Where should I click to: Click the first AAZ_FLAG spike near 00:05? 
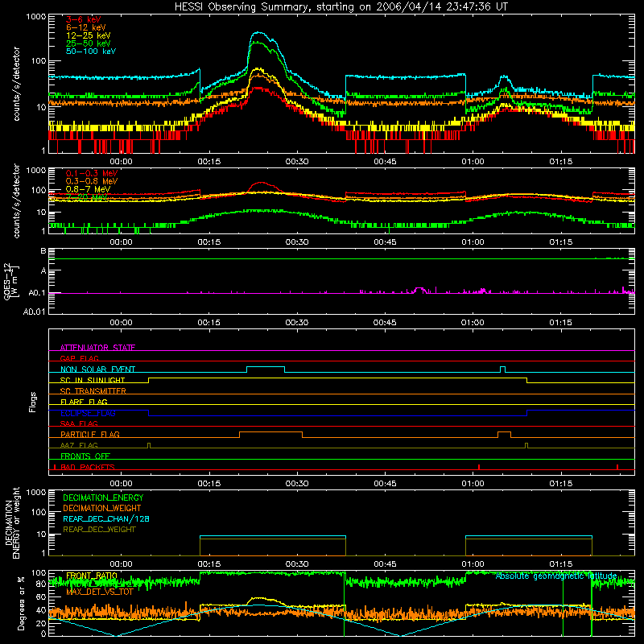pos(149,445)
